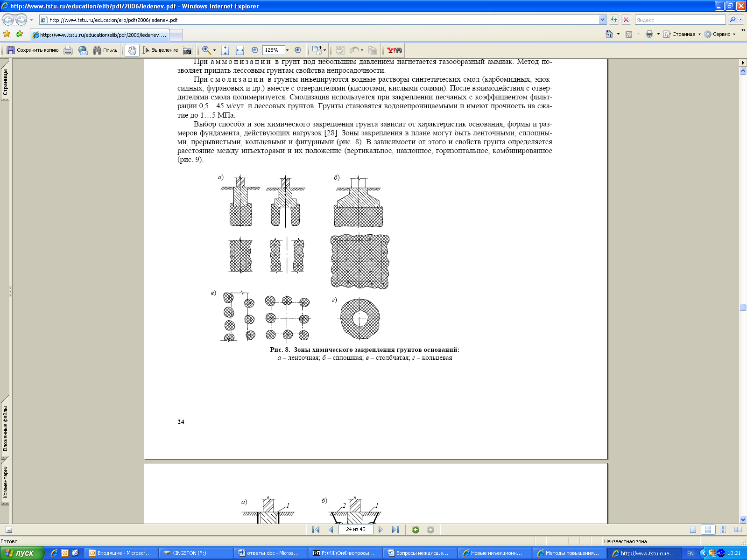Click the Yahoo search toolbar icon
This screenshot has height=560, width=747.
point(394,50)
